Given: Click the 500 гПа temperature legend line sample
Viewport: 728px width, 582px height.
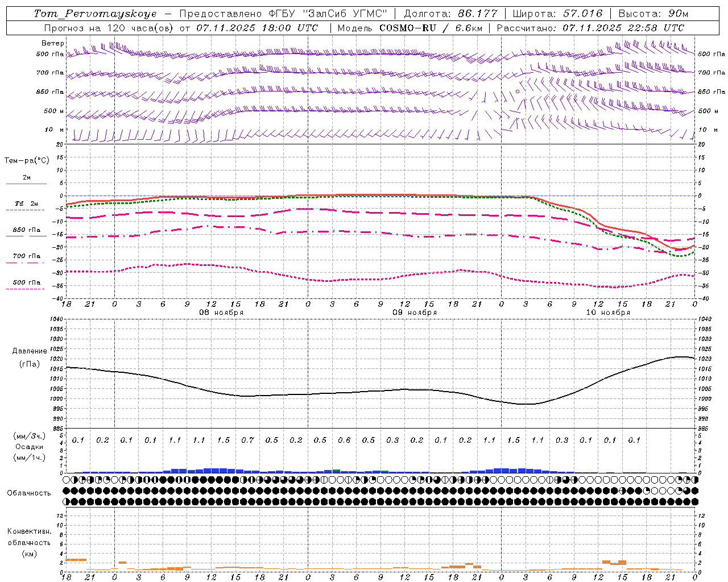Looking at the screenshot, I should pos(26,289).
